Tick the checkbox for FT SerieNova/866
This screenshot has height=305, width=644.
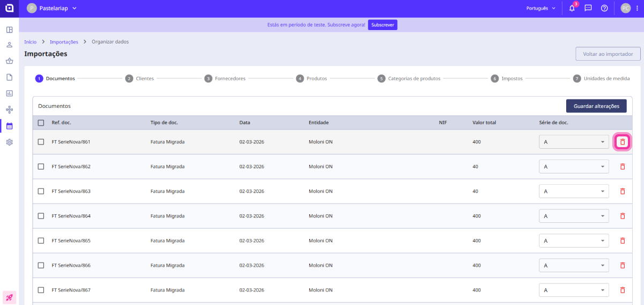[x=41, y=265]
